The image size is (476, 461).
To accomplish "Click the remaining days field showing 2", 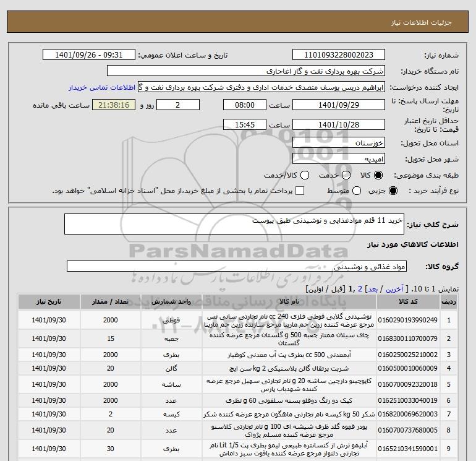I will click(178, 105).
